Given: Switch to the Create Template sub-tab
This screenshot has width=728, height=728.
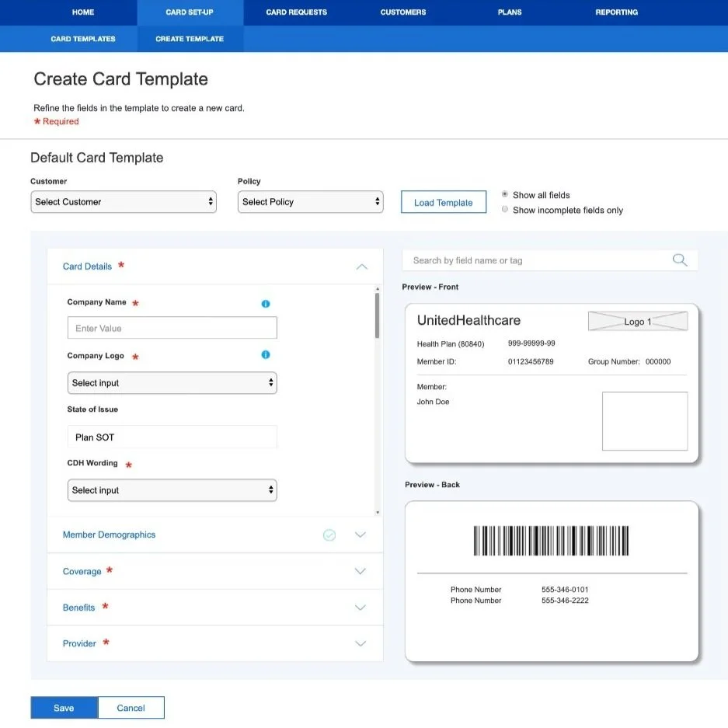Looking at the screenshot, I should coord(190,39).
